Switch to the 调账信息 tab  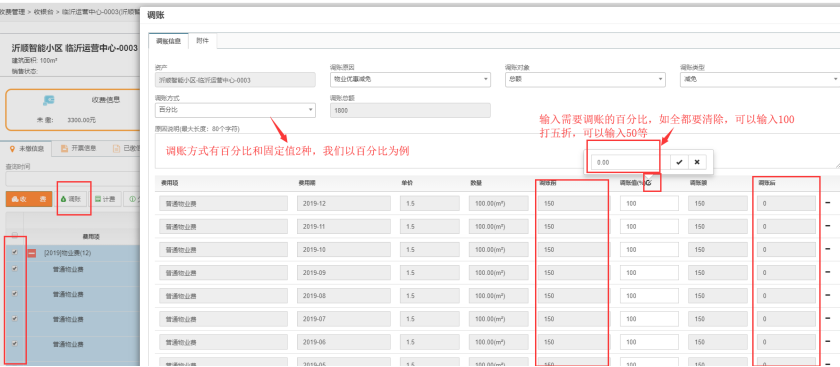point(168,41)
